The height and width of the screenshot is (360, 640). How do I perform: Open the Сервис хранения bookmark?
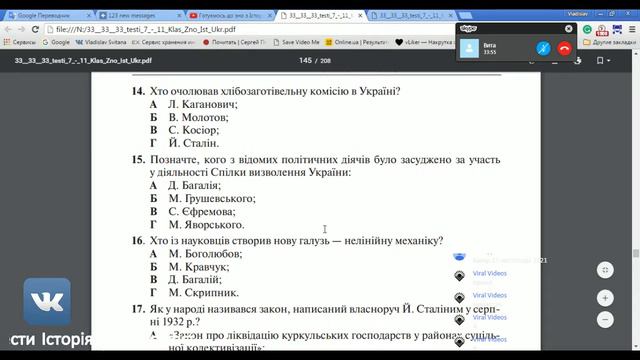163,42
